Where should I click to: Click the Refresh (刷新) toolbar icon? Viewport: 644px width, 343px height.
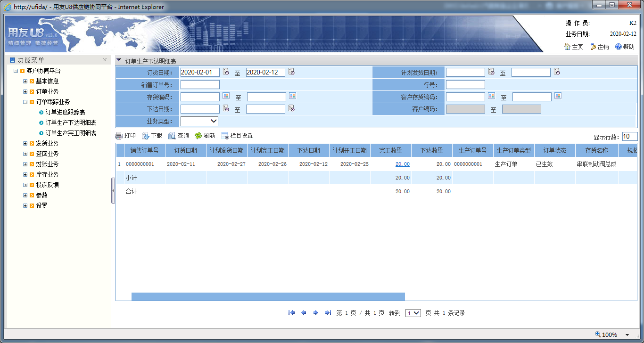pos(198,136)
